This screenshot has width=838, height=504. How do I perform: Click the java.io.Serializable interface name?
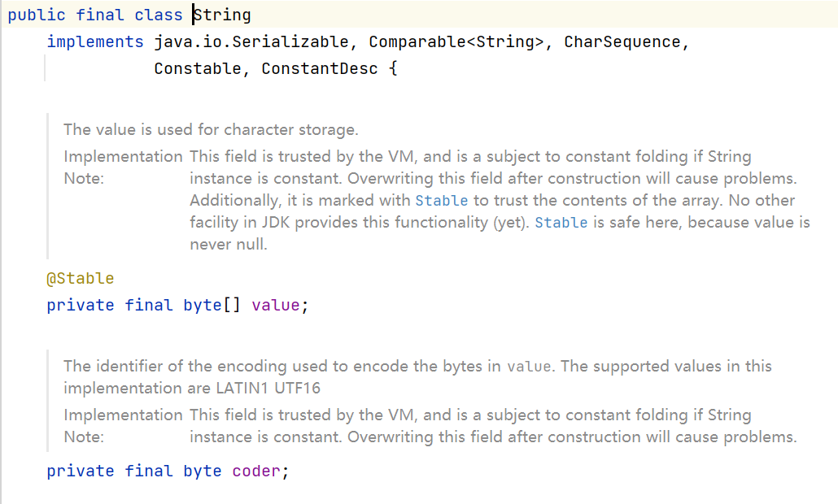(256, 42)
